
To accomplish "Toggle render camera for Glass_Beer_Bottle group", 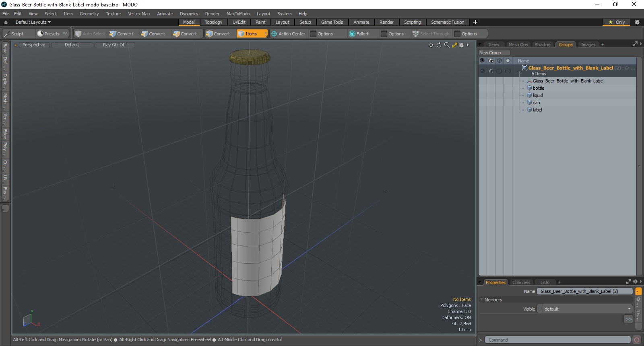I will (491, 71).
